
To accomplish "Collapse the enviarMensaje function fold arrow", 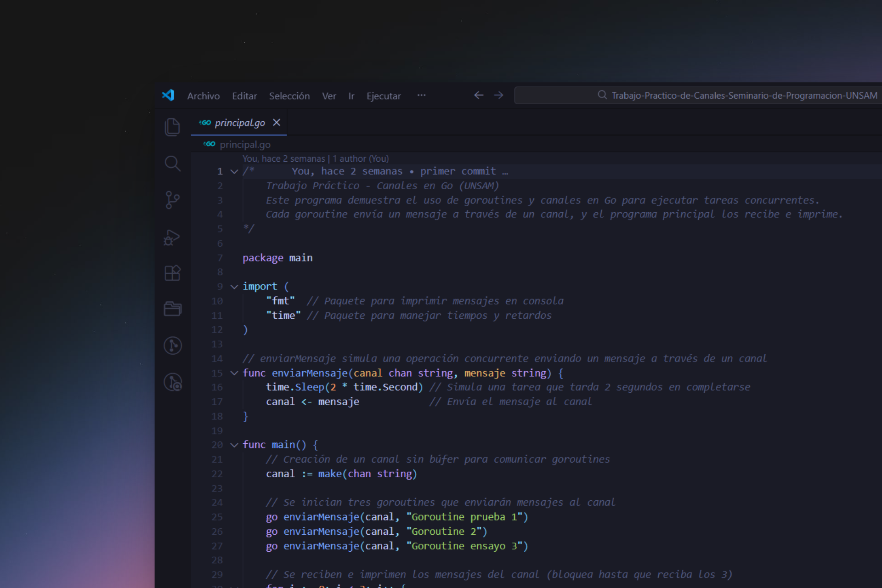I will point(234,373).
